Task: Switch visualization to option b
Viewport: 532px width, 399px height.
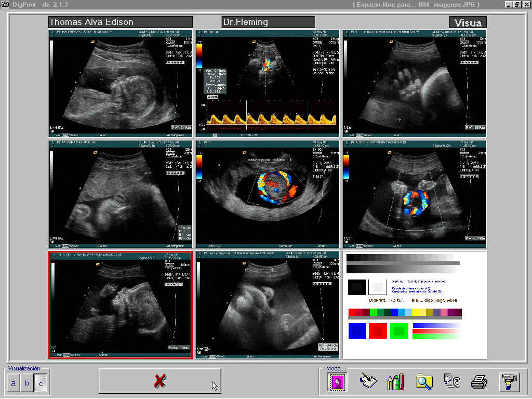Action: 27,383
